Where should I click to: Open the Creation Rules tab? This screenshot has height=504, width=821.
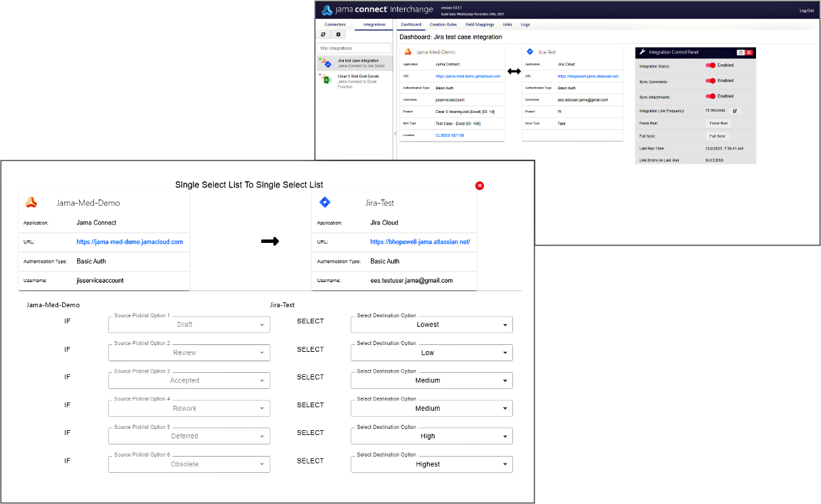coord(443,24)
